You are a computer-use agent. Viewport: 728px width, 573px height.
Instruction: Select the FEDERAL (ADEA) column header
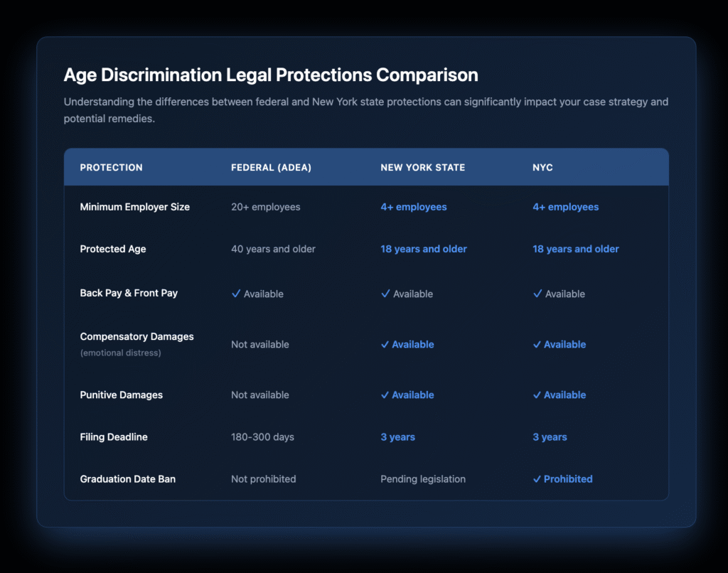tap(271, 167)
